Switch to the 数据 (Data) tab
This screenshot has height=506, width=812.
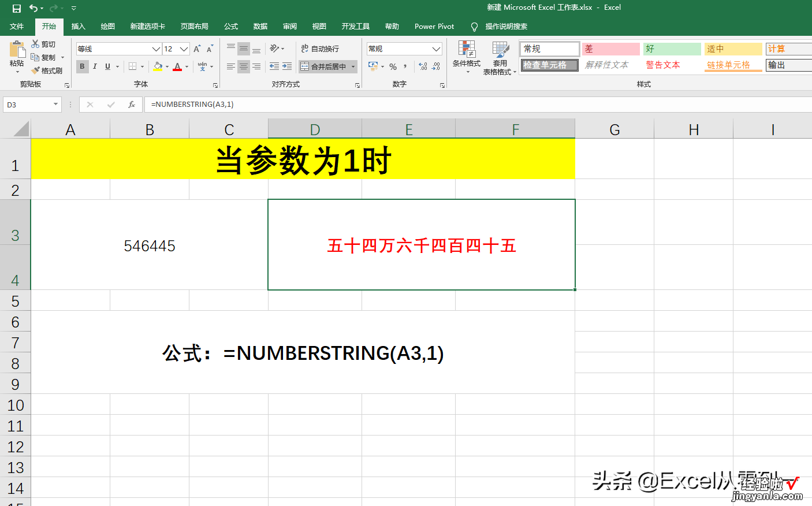tap(260, 27)
